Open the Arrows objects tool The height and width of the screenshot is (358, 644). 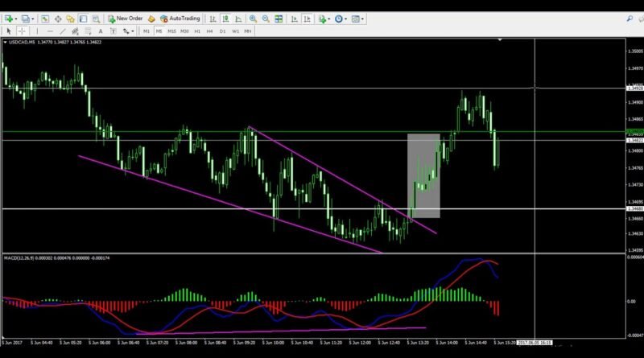[126, 31]
